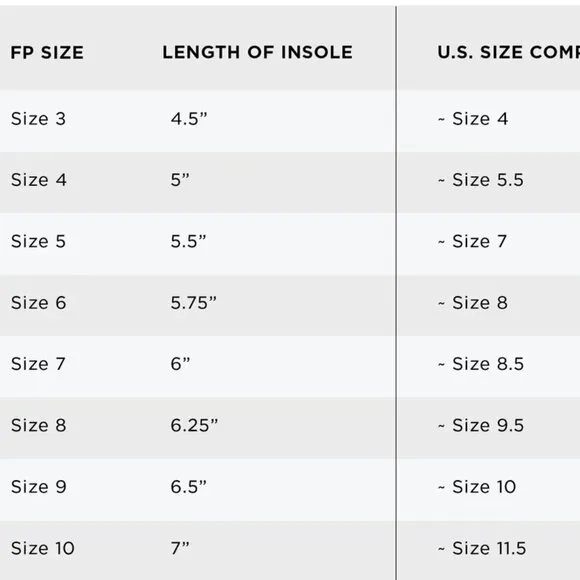Click the 4.5” insole length cell
This screenshot has width=580, height=580.
point(189,119)
